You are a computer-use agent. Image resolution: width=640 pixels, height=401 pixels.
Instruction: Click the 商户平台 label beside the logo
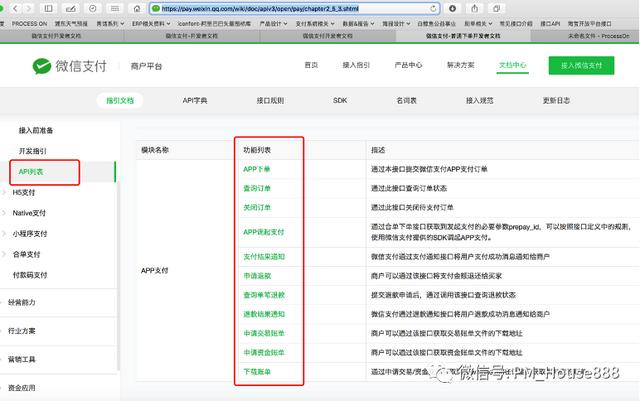tap(146, 66)
